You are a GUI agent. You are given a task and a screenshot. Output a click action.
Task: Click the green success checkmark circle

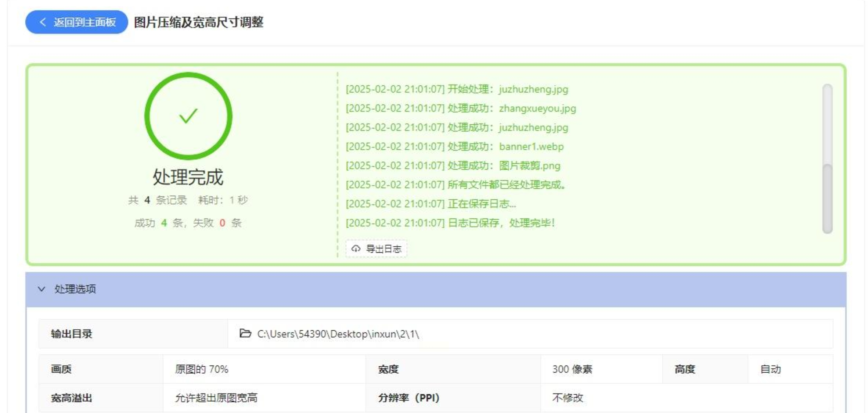point(188,116)
